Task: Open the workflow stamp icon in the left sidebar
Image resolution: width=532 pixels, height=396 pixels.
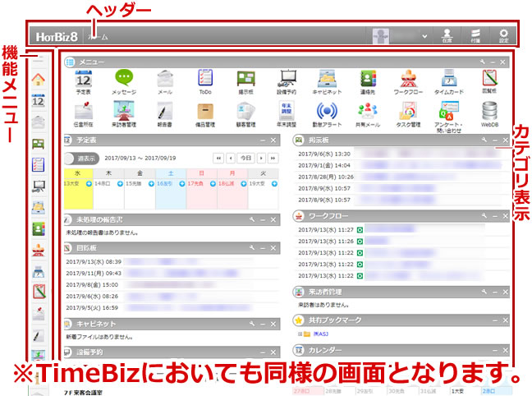Action: click(x=39, y=251)
